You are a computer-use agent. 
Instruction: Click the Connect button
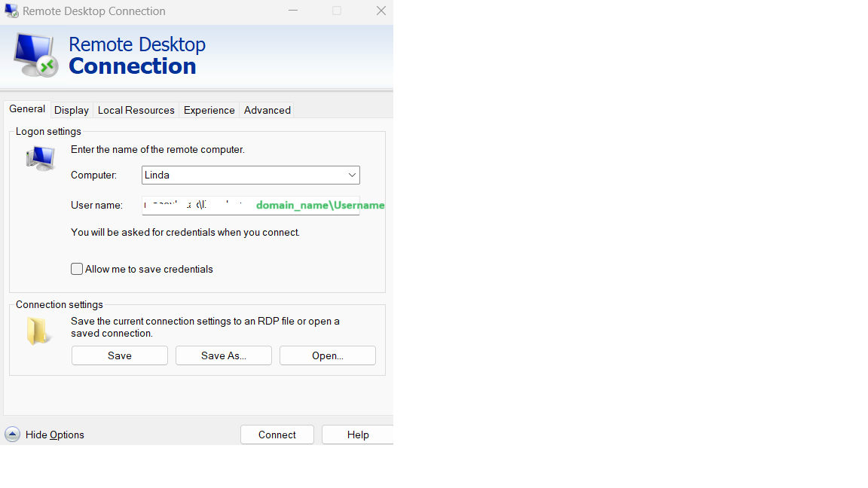point(277,435)
